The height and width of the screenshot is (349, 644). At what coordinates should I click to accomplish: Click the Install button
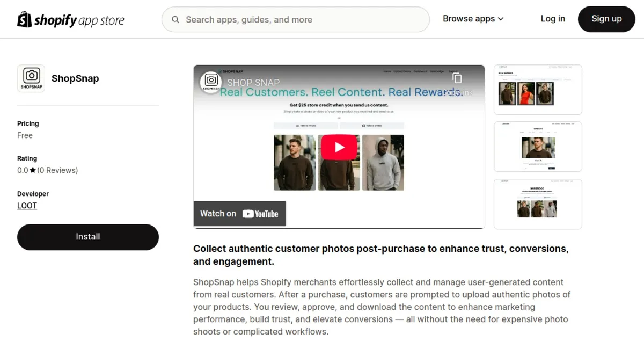coord(88,237)
